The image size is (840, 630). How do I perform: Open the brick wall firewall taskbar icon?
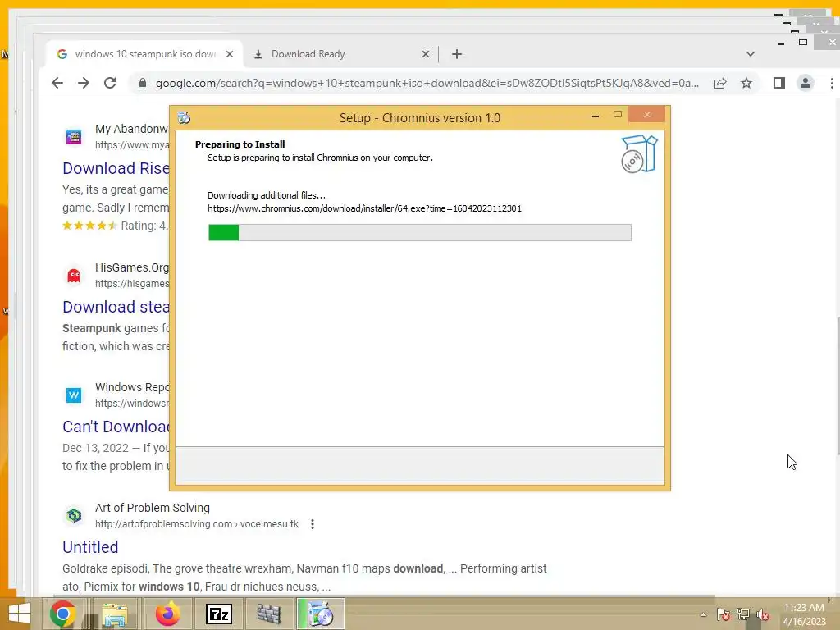pos(269,614)
